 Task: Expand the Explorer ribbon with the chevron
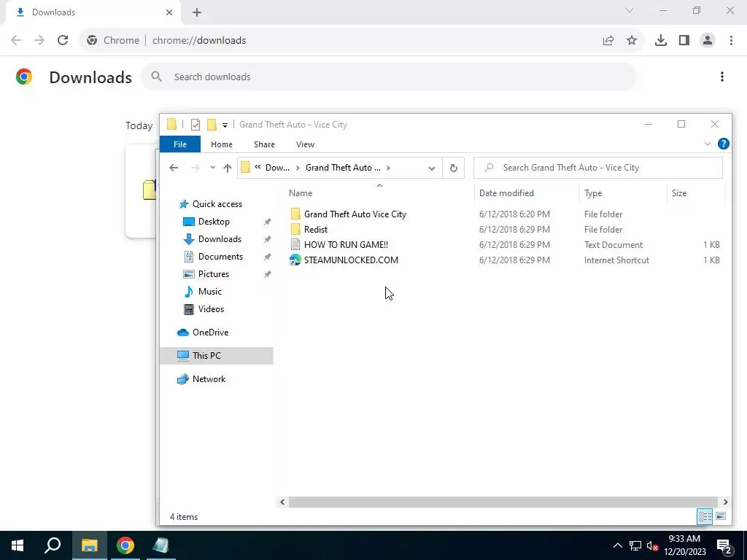(708, 144)
